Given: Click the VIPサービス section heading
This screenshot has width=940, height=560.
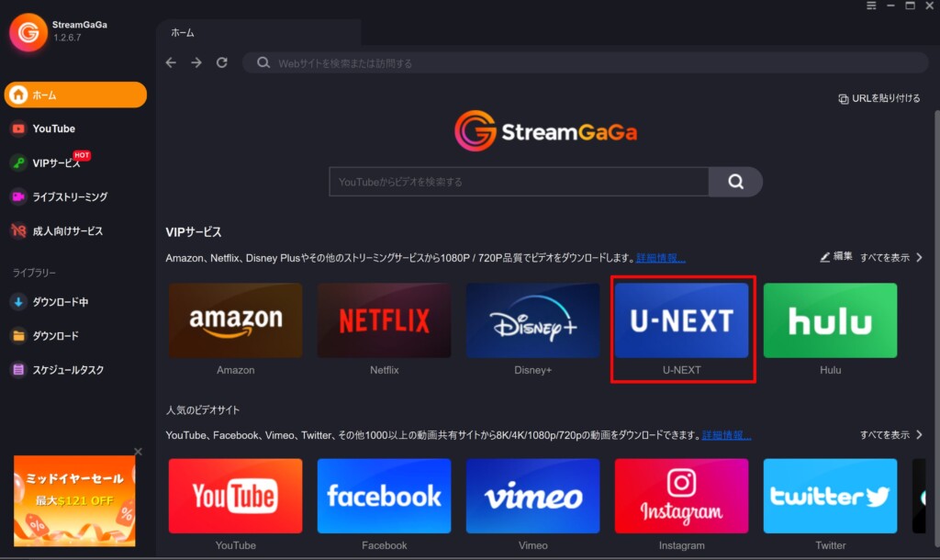Looking at the screenshot, I should pyautogui.click(x=194, y=232).
